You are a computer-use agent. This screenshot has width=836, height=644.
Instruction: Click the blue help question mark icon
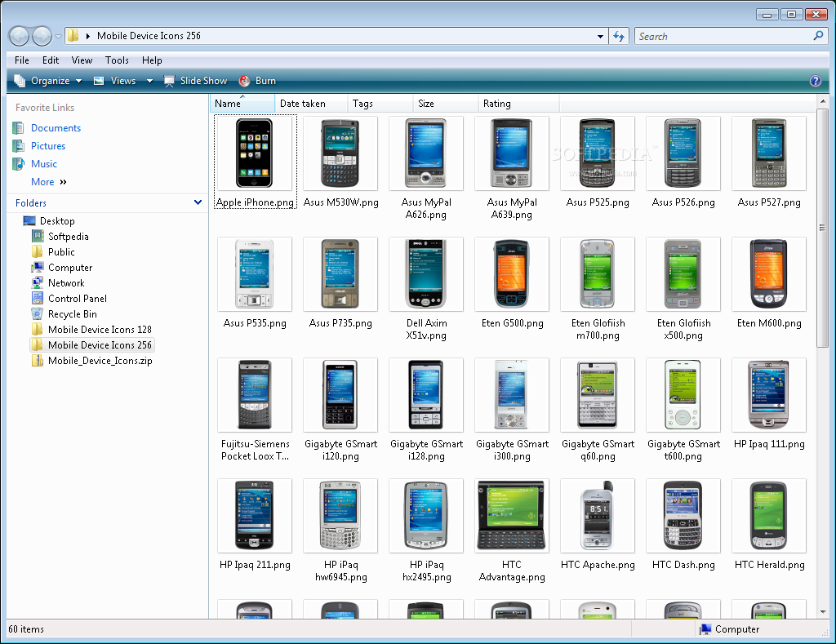click(816, 81)
